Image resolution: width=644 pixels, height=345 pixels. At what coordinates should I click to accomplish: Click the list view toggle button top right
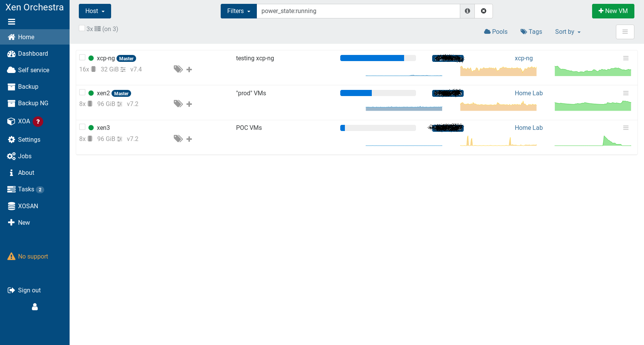[625, 32]
